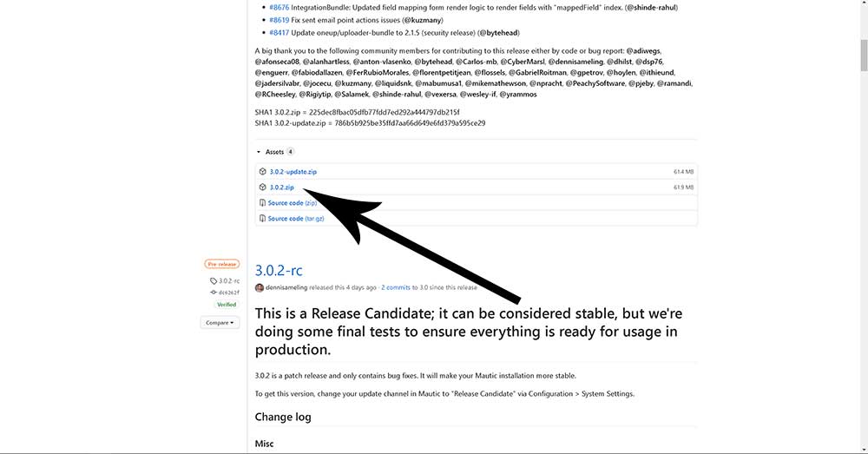Open the "2 commits" link
Screen dimensions: 868x454
coord(396,287)
